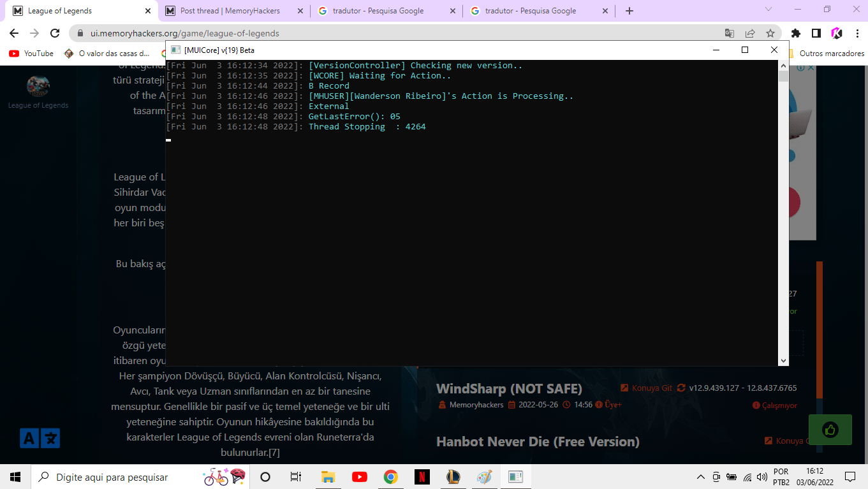
Task: Switch to second tradutor Google tab
Action: pos(540,11)
